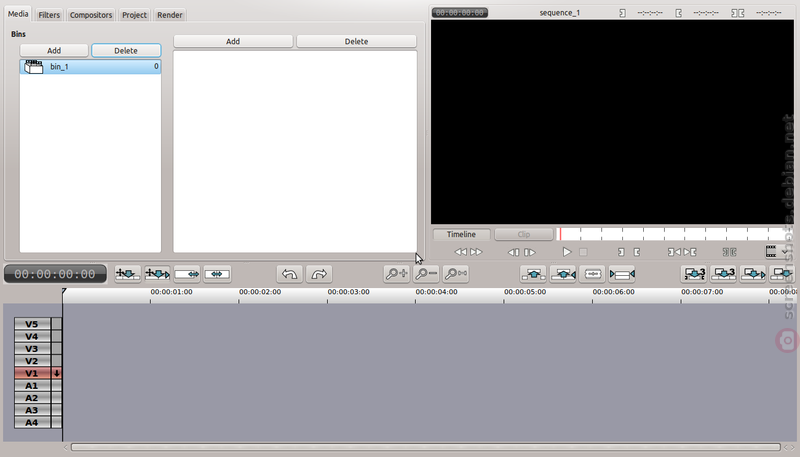This screenshot has height=457, width=800.
Task: Set Mark In at playhead
Action: (x=621, y=252)
